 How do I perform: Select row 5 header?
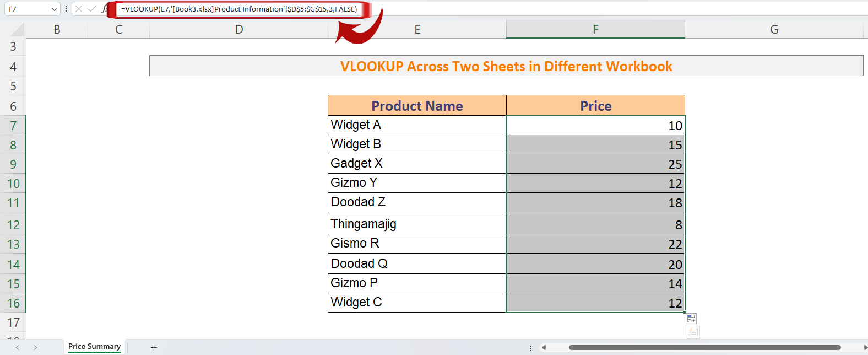click(13, 87)
